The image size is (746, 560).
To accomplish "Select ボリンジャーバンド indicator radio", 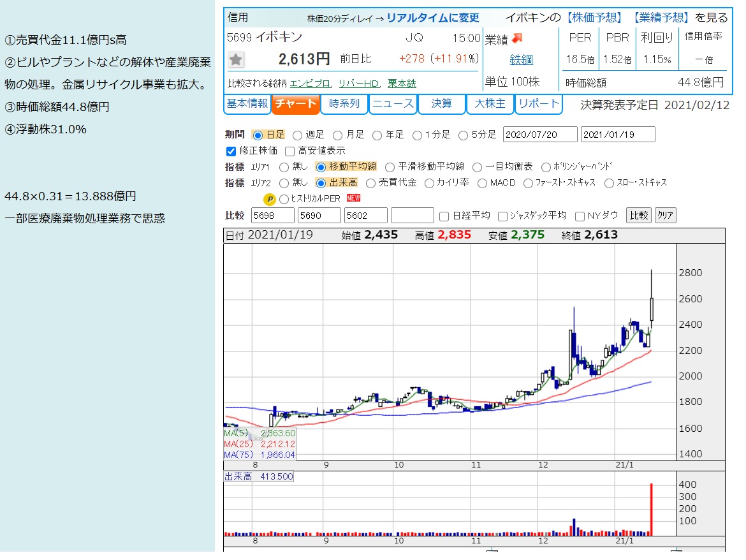I will 546,167.
